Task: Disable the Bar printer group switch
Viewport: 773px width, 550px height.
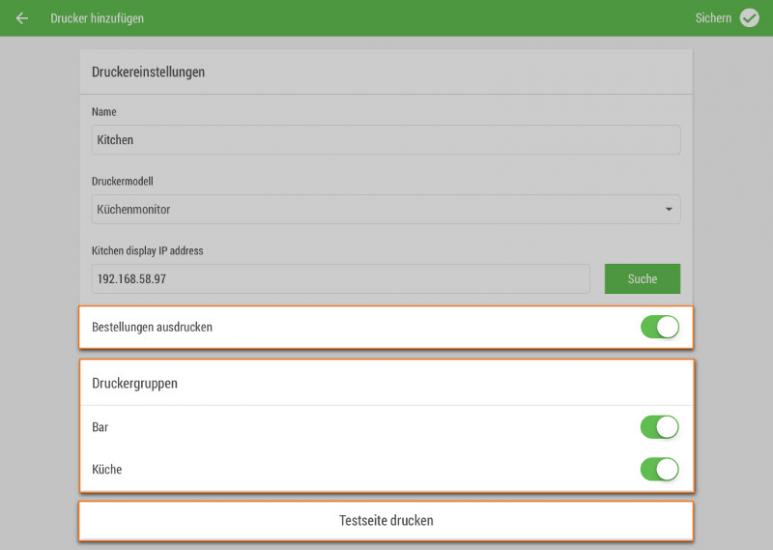Action: [660, 427]
